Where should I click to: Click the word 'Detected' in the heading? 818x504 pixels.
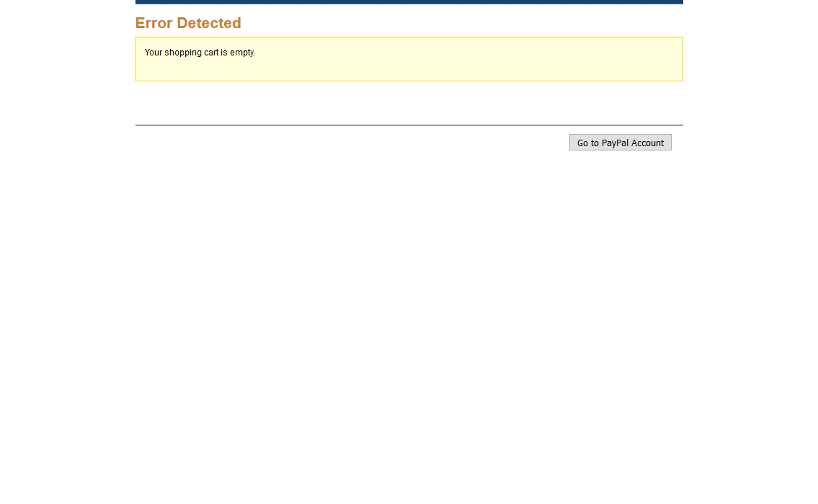(209, 23)
